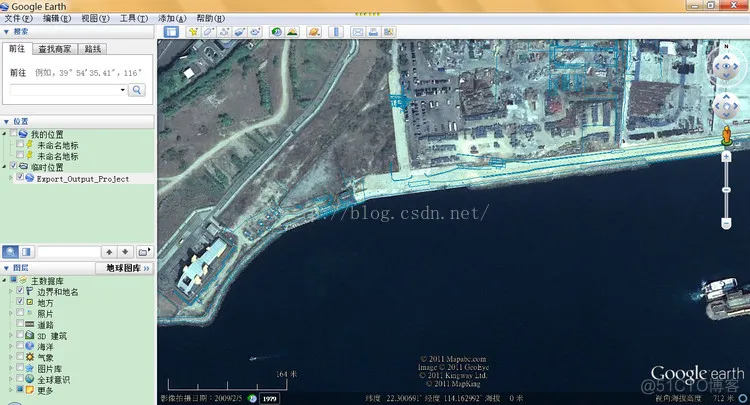Collapse the 主数据库 tree node
The width and height of the screenshot is (750, 405).
(x=4, y=280)
